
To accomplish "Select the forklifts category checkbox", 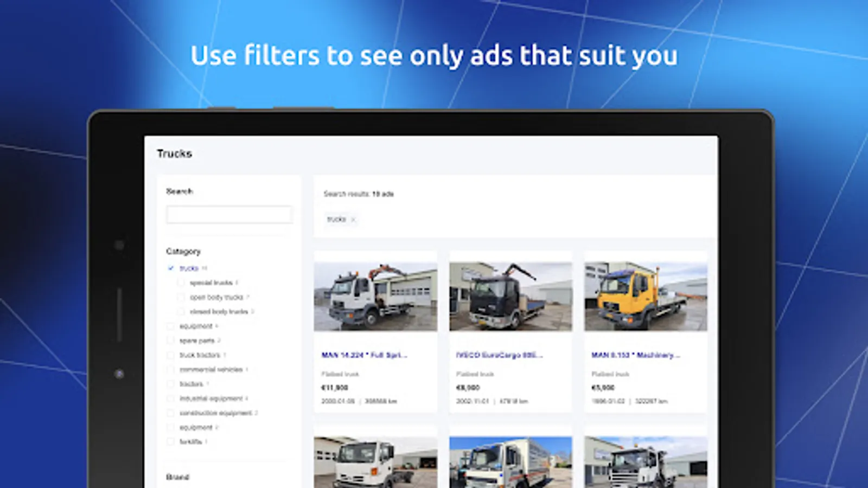I will point(171,442).
